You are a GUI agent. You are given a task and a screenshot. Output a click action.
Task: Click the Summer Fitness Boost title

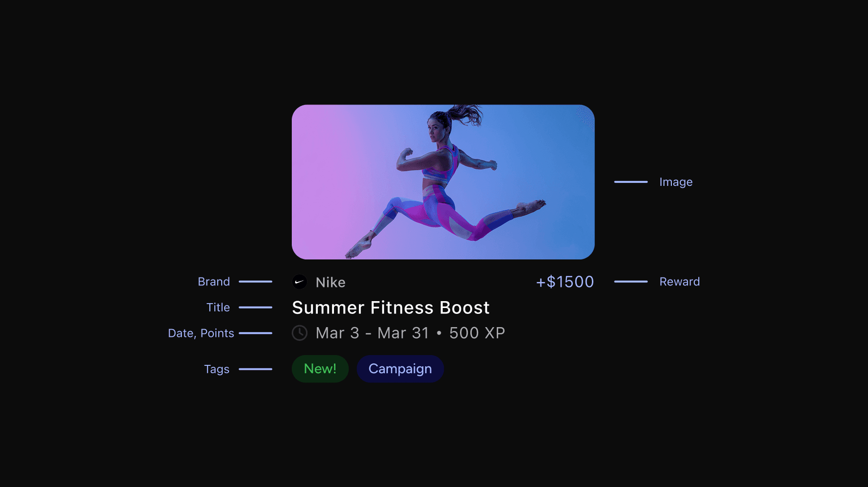tap(391, 308)
